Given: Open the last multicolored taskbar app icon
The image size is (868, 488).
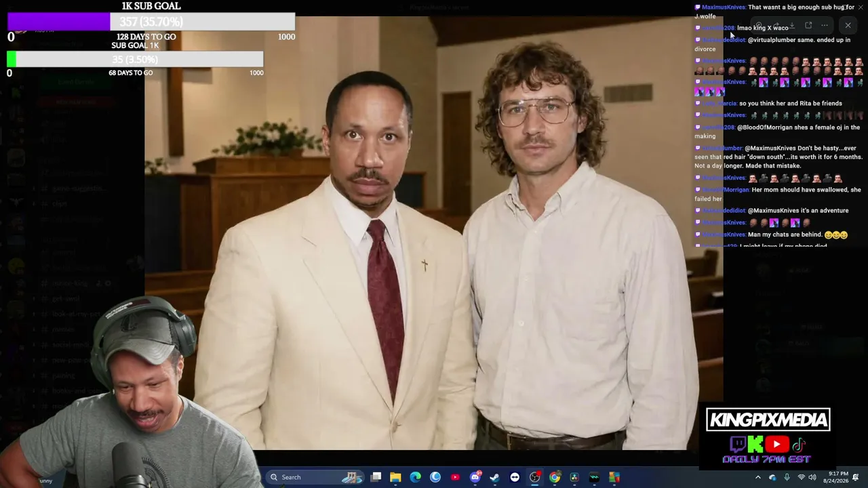Looking at the screenshot, I should pyautogui.click(x=614, y=477).
